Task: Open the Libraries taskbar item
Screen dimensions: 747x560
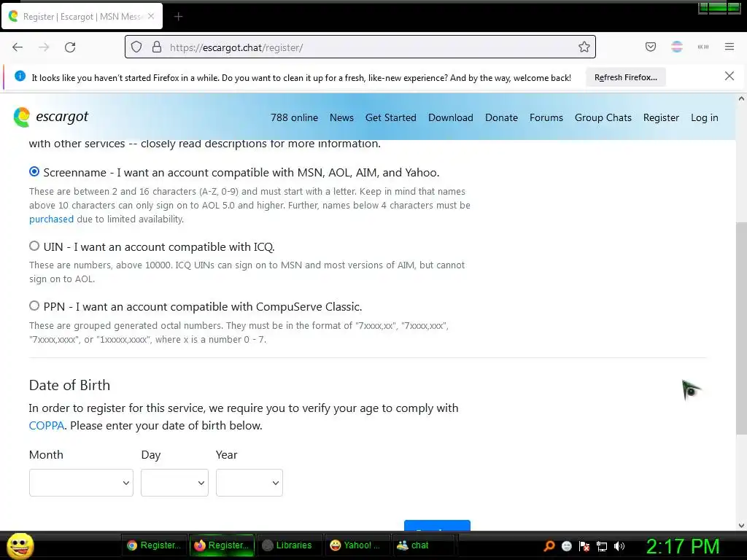Action: [289, 545]
